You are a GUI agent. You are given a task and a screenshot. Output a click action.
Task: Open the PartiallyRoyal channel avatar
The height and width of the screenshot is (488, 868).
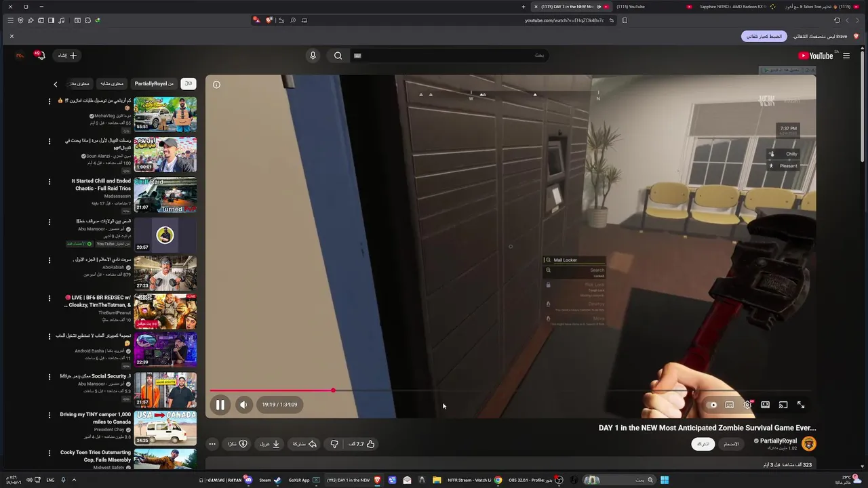point(808,444)
